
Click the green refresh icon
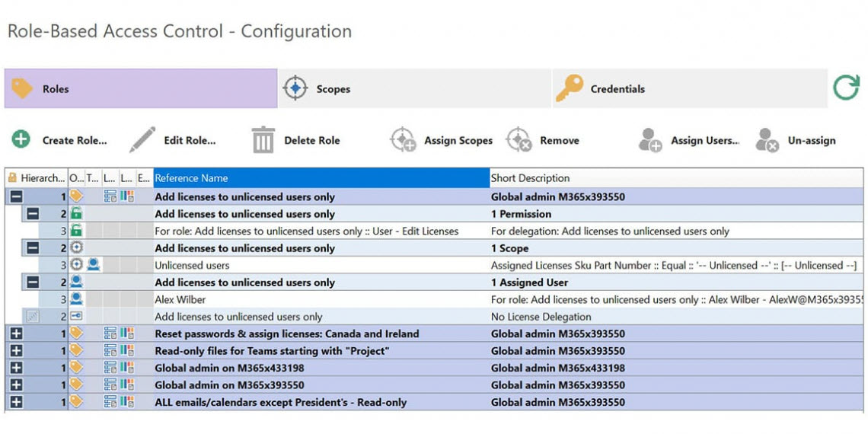pos(845,88)
